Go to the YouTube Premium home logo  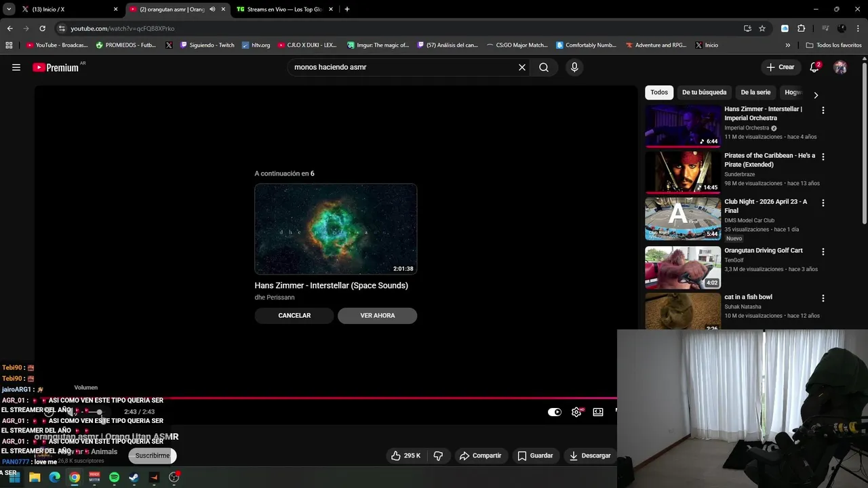56,68
